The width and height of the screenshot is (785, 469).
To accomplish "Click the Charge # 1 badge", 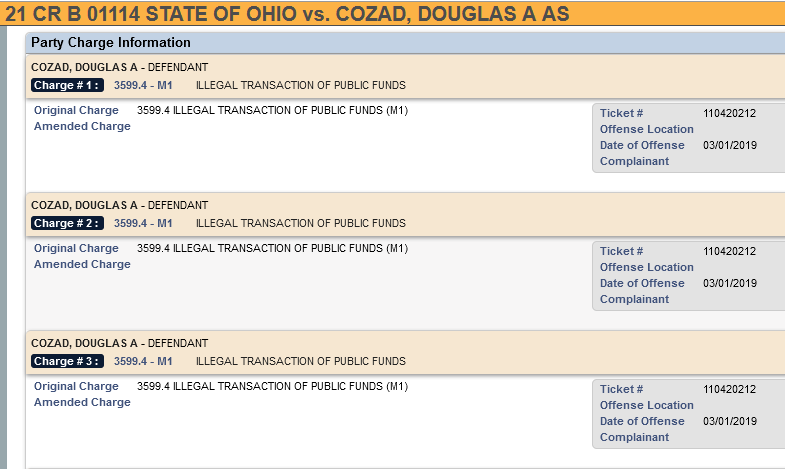I will point(67,85).
